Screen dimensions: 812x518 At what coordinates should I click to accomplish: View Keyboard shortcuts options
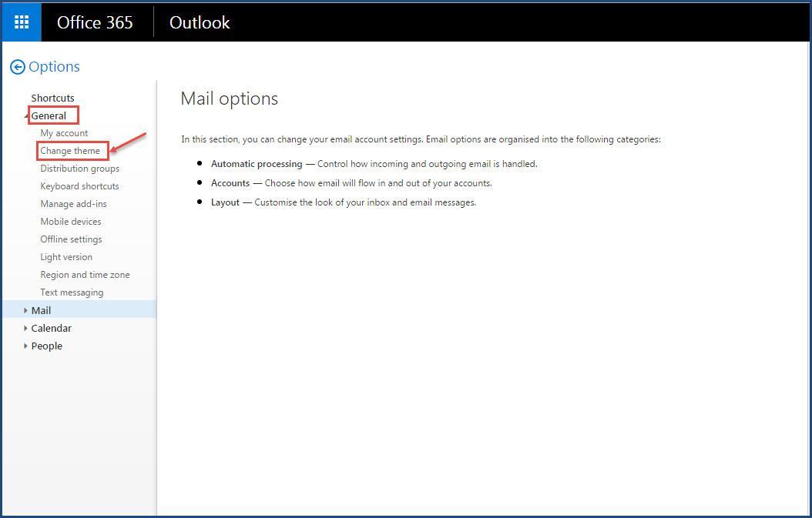click(79, 185)
